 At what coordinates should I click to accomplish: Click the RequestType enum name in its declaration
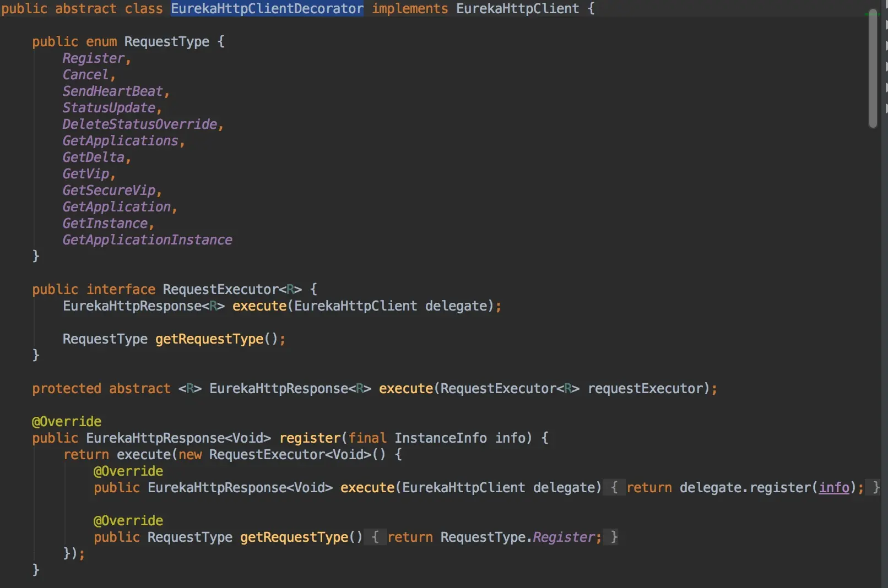pyautogui.click(x=167, y=42)
